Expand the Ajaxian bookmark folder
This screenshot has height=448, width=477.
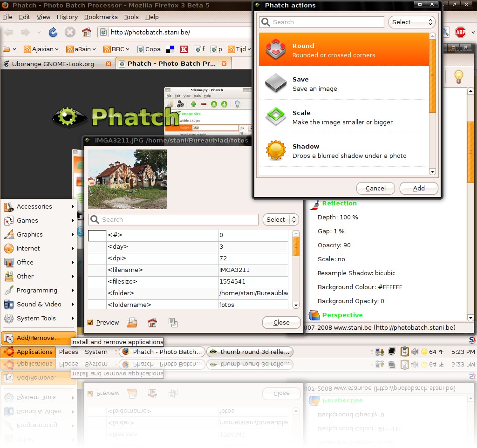point(41,49)
